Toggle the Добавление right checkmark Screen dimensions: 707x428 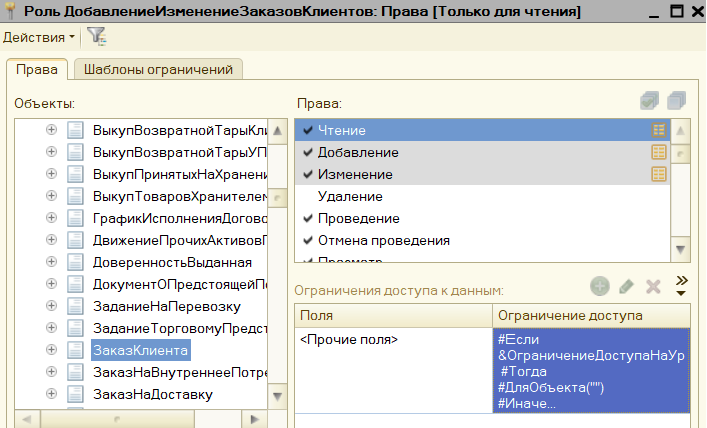coord(308,152)
